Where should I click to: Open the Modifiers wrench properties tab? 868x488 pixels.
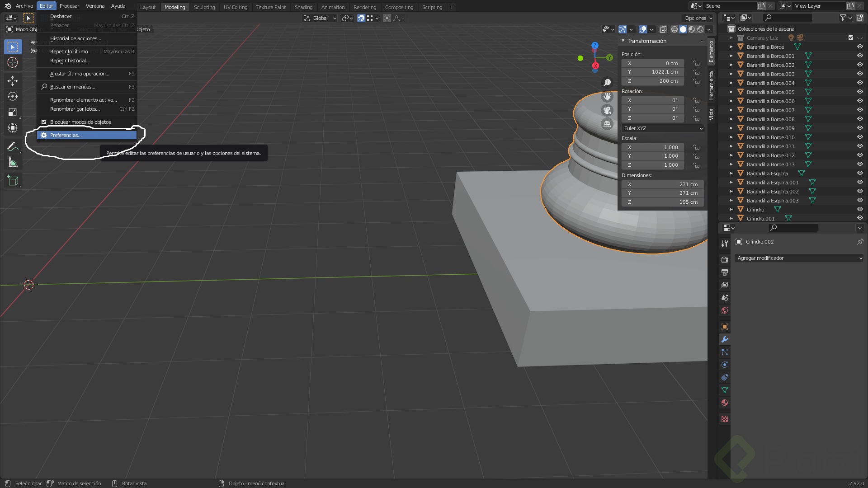pos(725,339)
